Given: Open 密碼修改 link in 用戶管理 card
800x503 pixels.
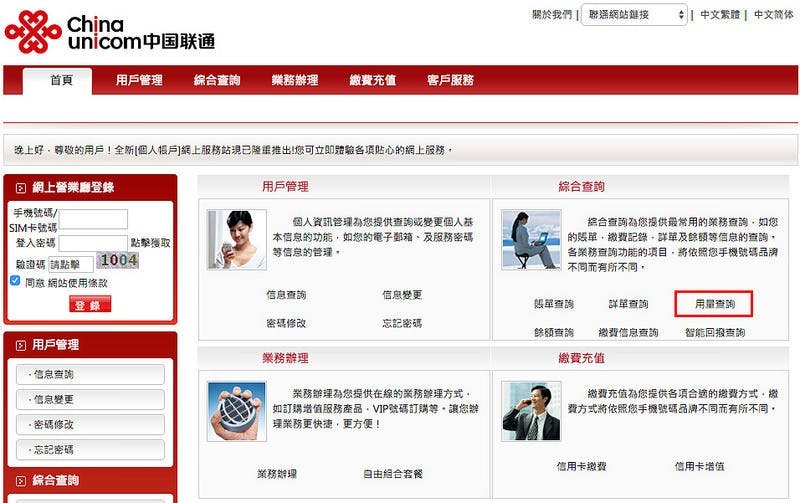Looking at the screenshot, I should tap(286, 323).
